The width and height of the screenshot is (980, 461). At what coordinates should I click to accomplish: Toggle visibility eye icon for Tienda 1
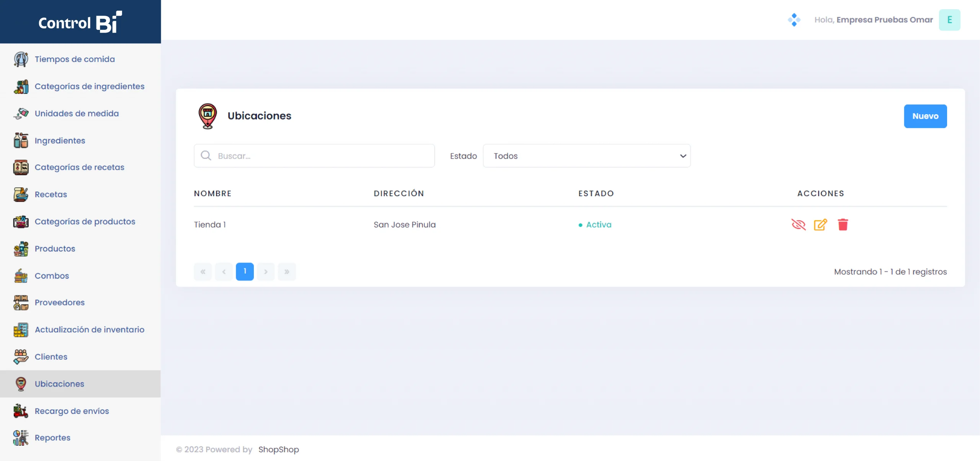pos(799,225)
